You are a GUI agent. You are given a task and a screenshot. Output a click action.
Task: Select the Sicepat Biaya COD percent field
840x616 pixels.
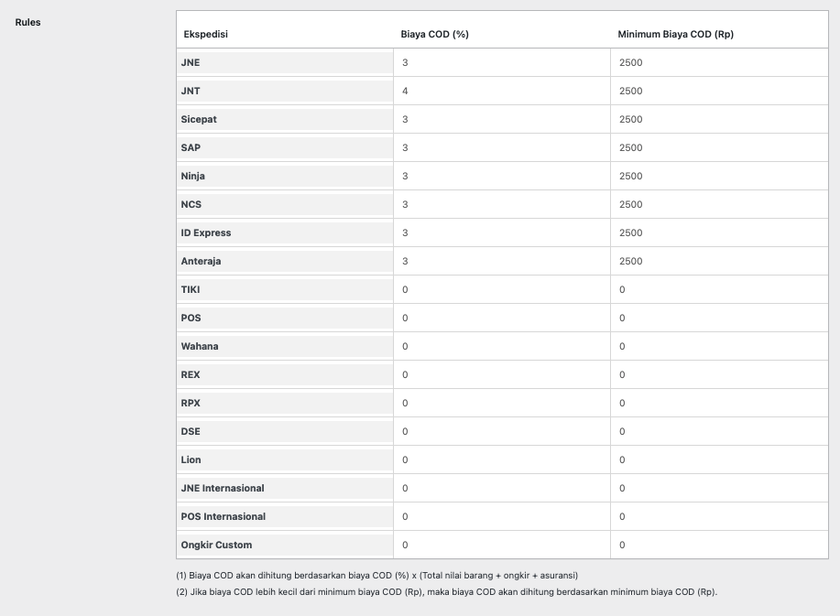click(x=501, y=119)
